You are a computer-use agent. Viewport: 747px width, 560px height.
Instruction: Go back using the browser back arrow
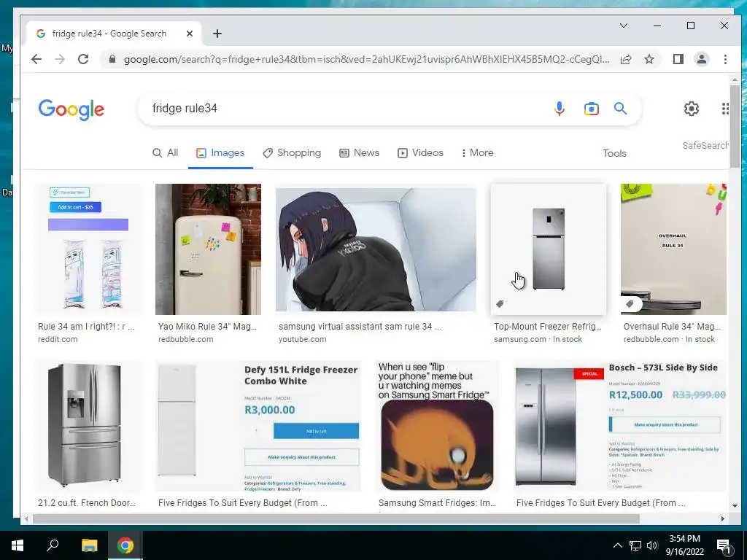(36, 59)
